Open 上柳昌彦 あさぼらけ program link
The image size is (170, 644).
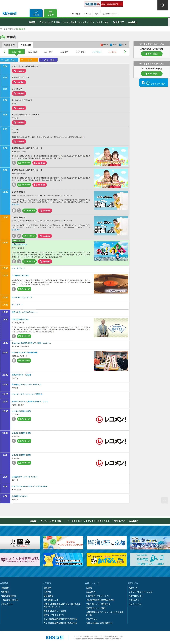(19, 496)
